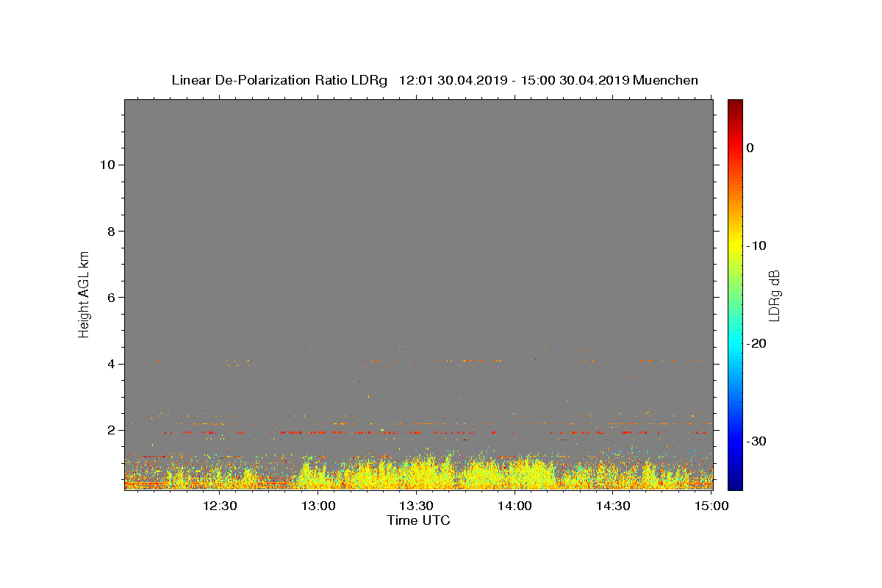
Task: Click the dark blue bottom of colorbar
Action: 735,484
